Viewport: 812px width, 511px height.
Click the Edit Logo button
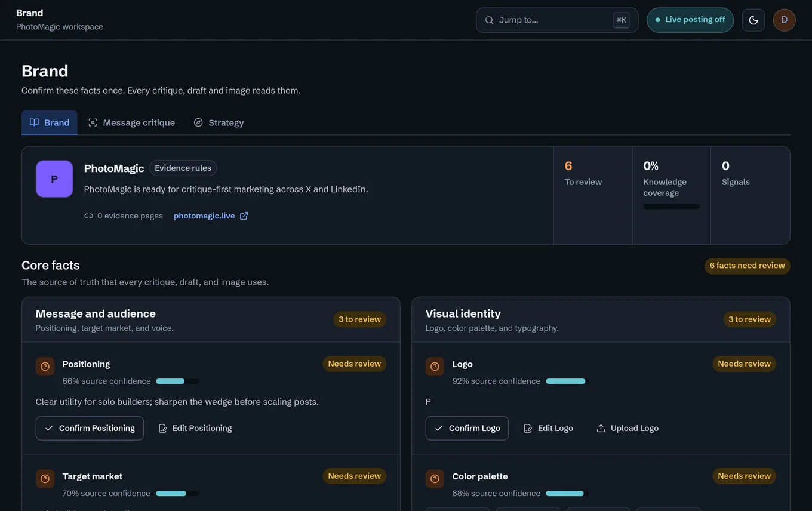click(548, 428)
